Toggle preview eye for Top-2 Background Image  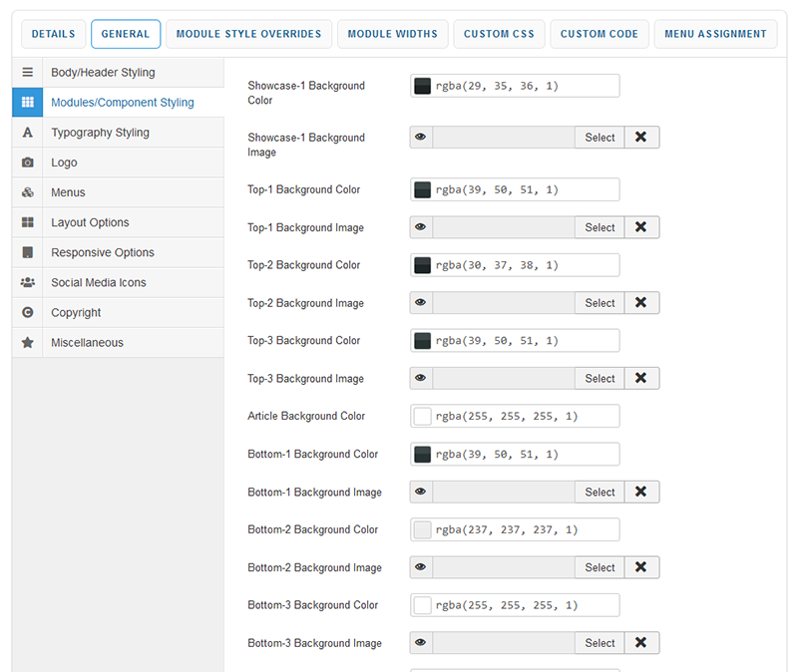click(421, 303)
